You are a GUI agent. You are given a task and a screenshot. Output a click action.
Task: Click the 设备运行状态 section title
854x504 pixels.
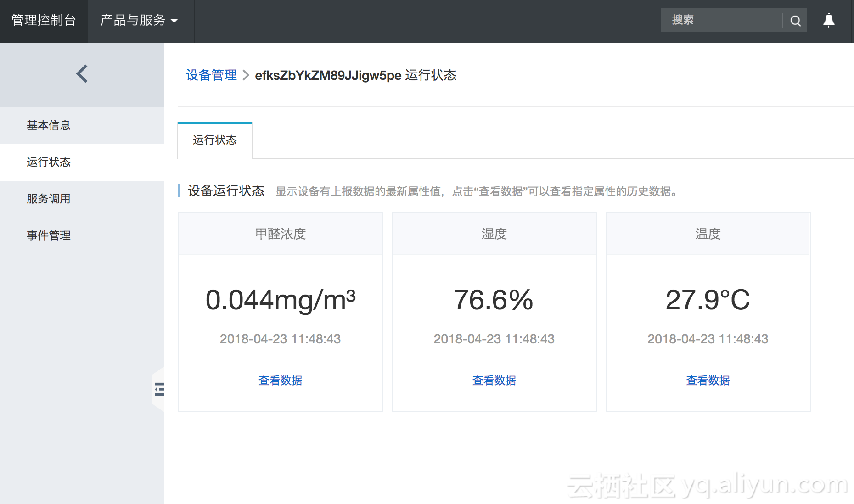coord(226,191)
